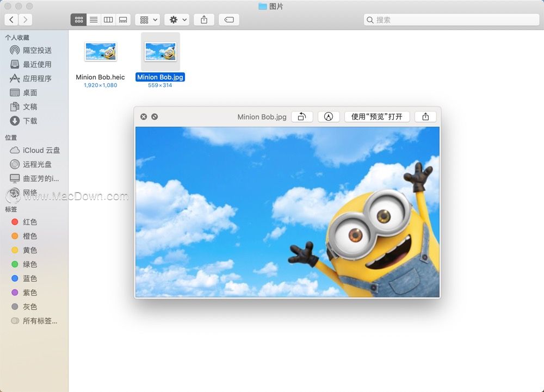Select the 曲亚芳的i... computer in sidebar

[x=34, y=178]
